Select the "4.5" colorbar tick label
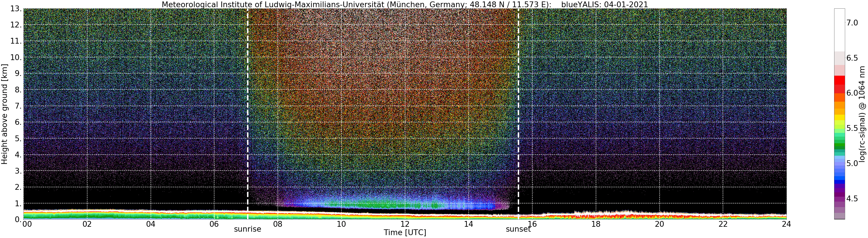Screen dimensions: 868x238 pos(852,199)
